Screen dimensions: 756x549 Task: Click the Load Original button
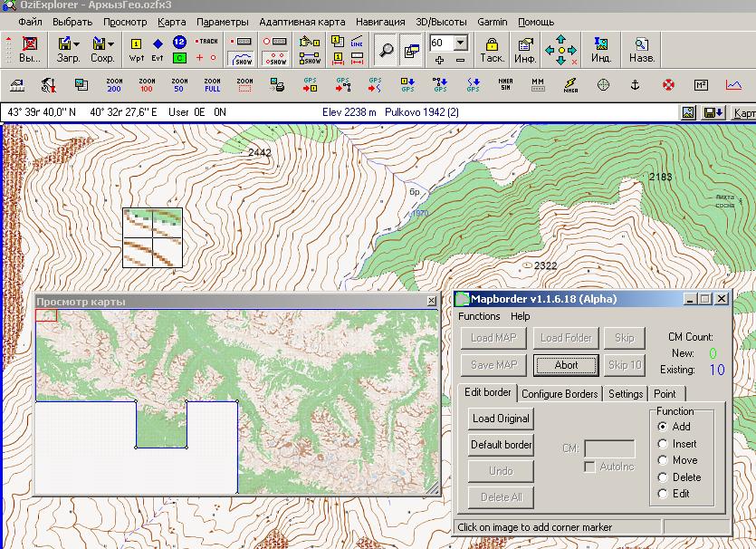coord(501,419)
